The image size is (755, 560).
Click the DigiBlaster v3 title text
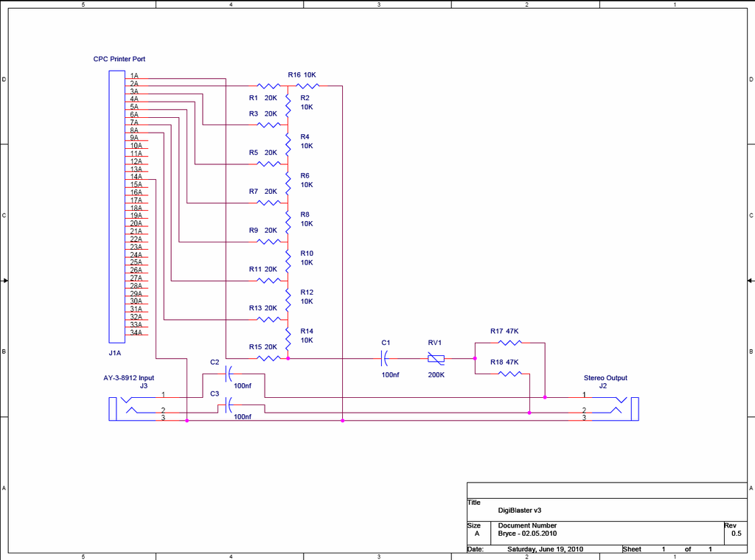520,511
